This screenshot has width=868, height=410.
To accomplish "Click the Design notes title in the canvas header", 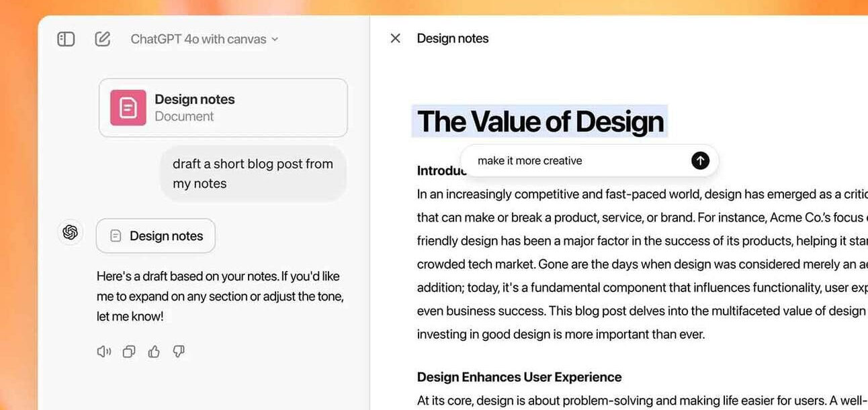I will 453,38.
